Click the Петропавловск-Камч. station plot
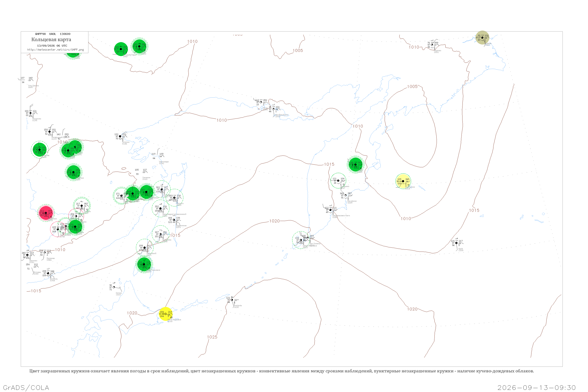588x392 pixels. [x=330, y=210]
